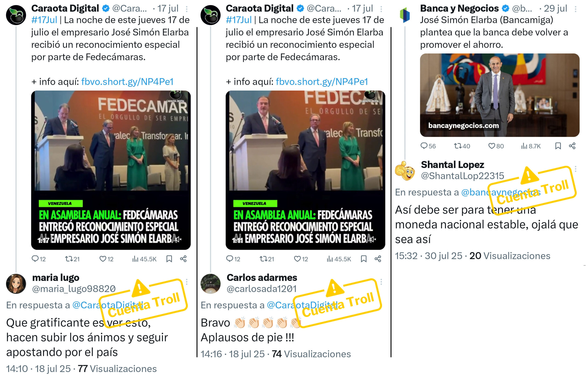Unmute the first Fedecámaras video
Viewport: 588px width, 380px height.
(x=178, y=239)
